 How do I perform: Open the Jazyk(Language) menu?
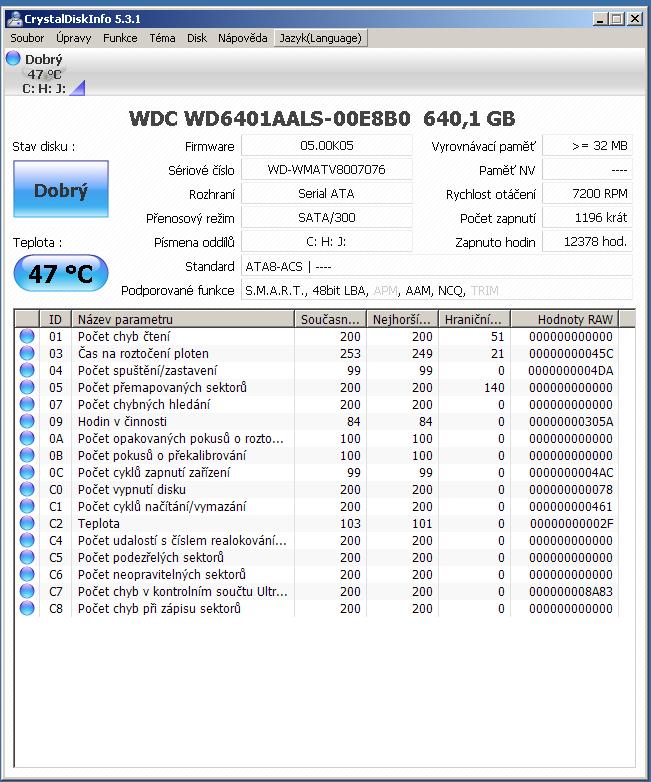click(x=321, y=38)
